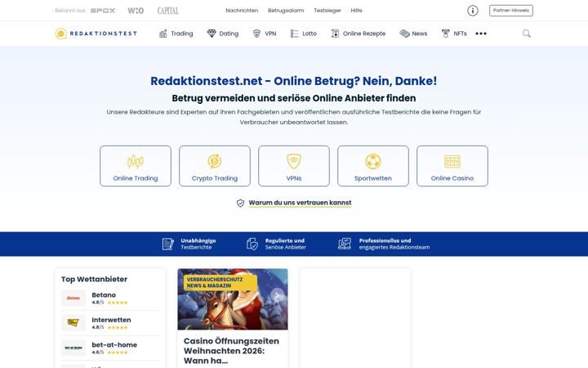This screenshot has width=588, height=368.
Task: Click 'Redaktionstest.net - Online Betrug? Nein, Danke!' heading
Action: click(294, 81)
